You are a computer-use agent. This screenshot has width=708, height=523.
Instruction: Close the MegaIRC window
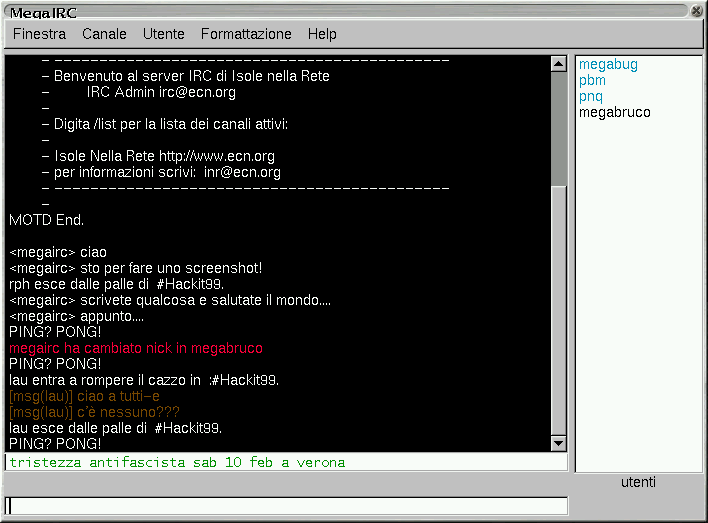(x=697, y=11)
